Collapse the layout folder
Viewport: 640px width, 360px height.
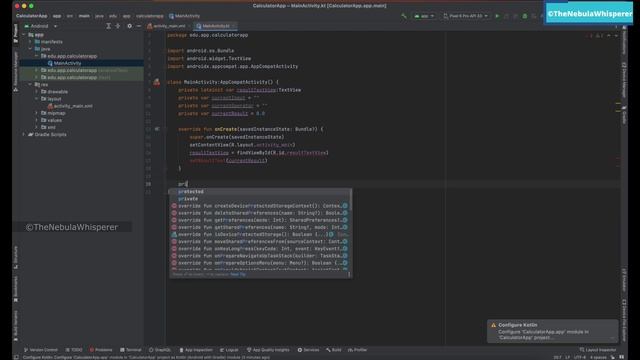pos(37,99)
